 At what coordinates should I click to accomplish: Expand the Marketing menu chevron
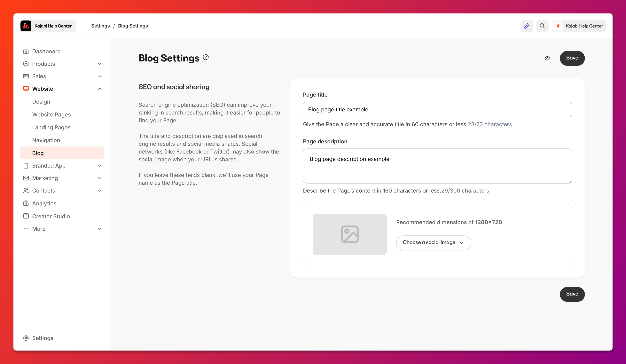click(100, 178)
